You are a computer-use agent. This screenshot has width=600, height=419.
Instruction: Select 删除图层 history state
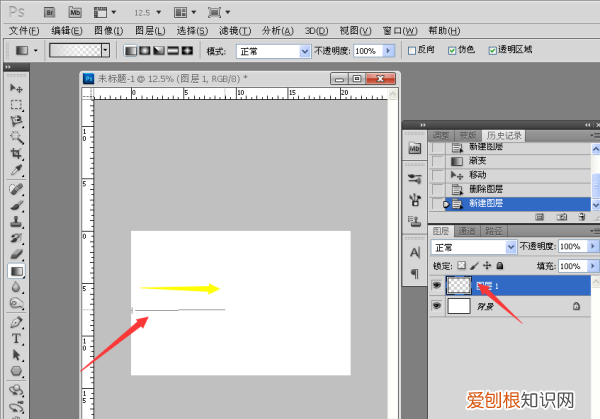pyautogui.click(x=510, y=189)
